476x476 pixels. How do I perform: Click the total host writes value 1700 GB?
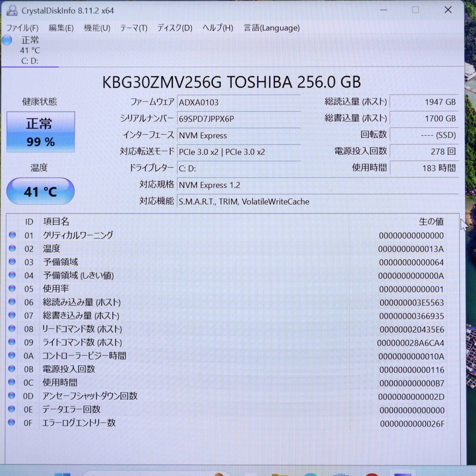pyautogui.click(x=424, y=119)
